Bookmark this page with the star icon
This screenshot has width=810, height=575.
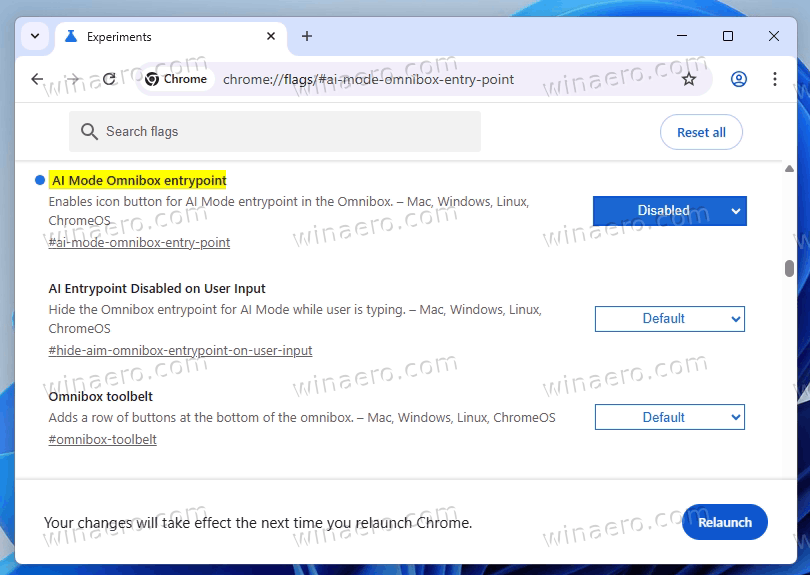tap(689, 79)
